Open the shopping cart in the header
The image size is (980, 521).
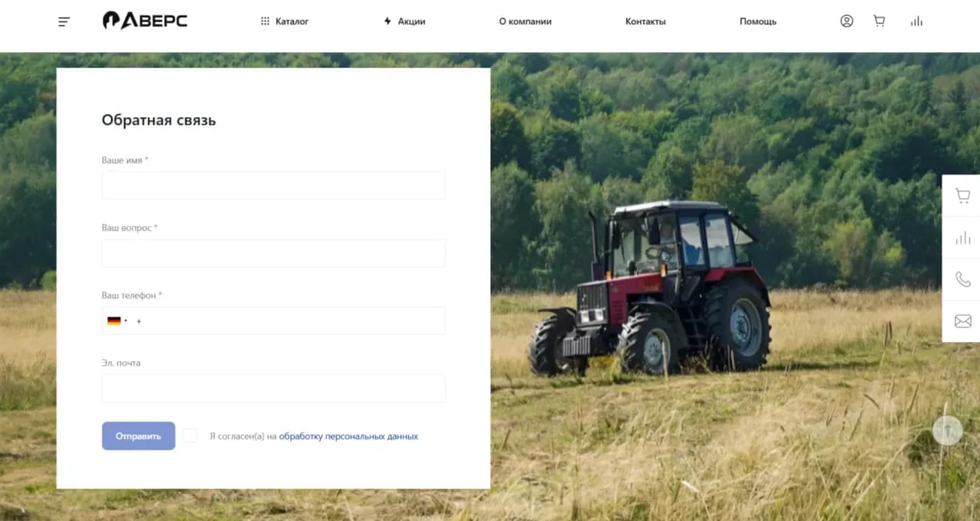tap(879, 21)
